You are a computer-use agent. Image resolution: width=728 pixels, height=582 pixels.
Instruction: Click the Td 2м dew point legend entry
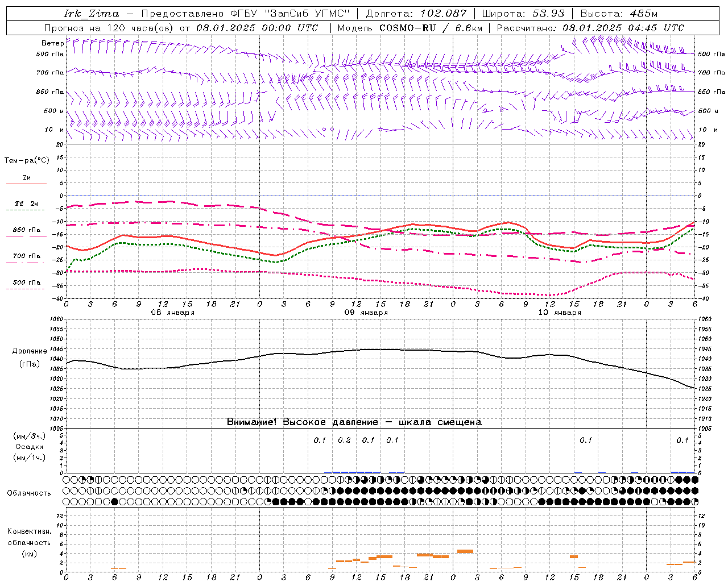pyautogui.click(x=26, y=203)
